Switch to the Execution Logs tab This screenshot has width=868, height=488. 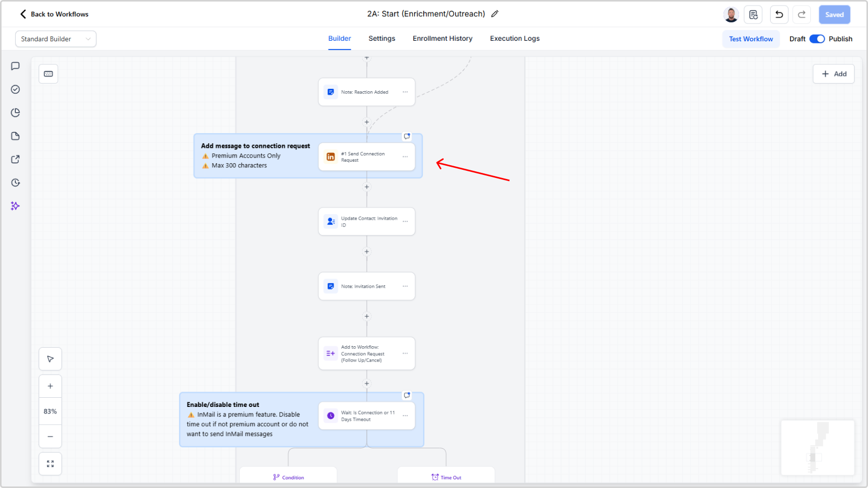515,39
